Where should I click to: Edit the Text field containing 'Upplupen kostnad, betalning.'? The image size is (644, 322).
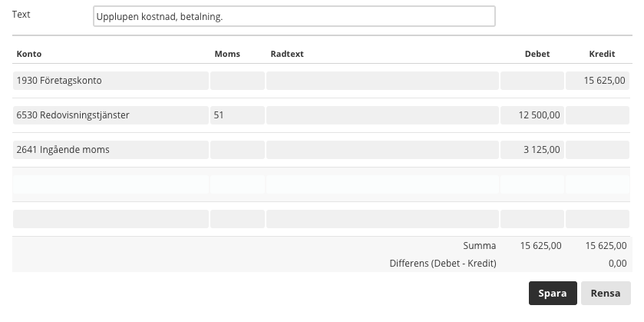coord(294,16)
